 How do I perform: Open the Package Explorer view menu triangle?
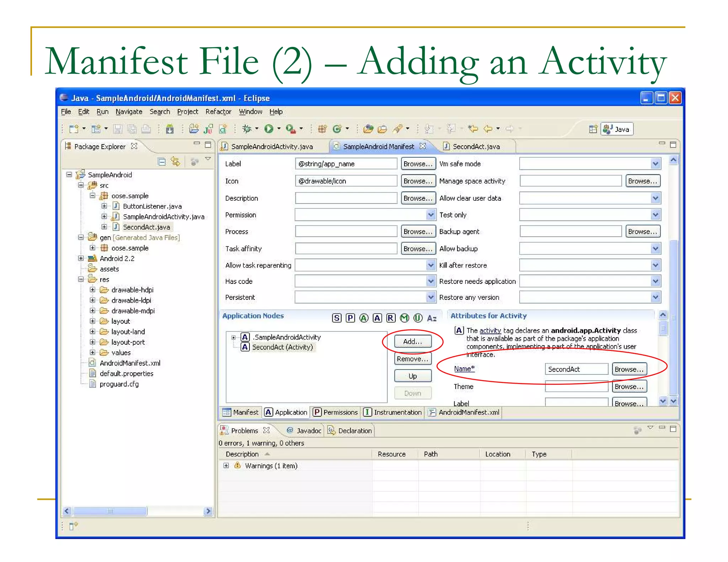(x=208, y=159)
